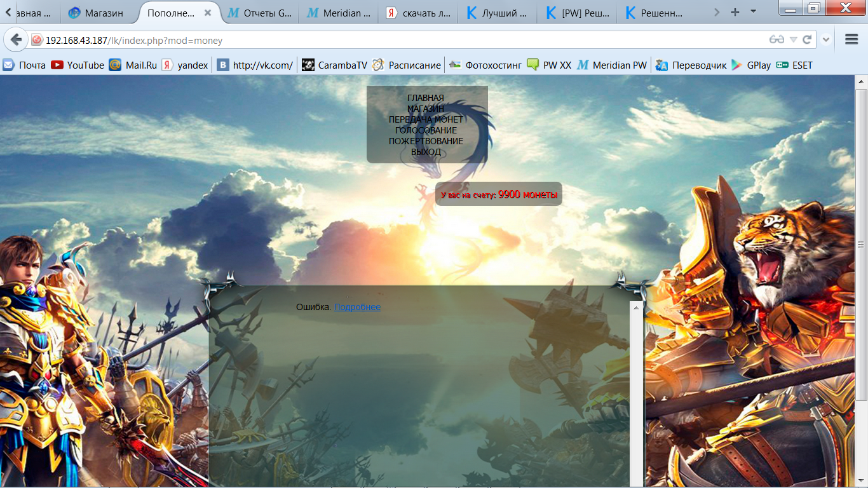Switch to the Meridian ... tab
Image resolution: width=868 pixels, height=488 pixels.
(339, 13)
